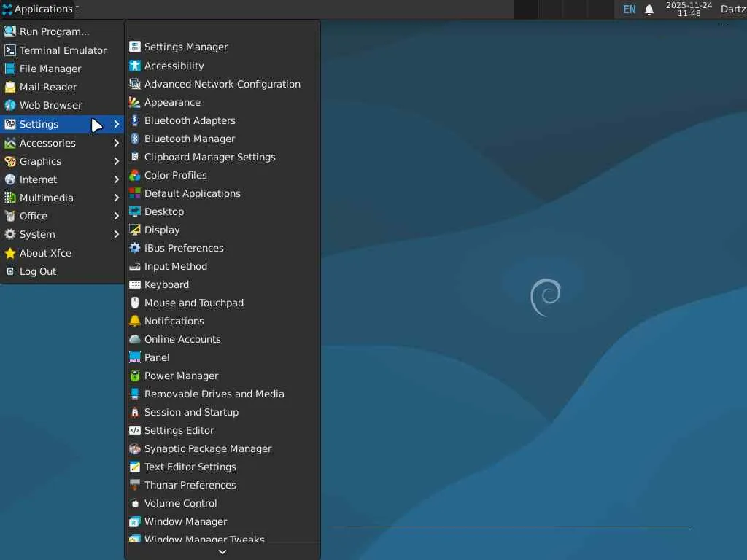Open the Display settings icon
747x560 pixels.
point(135,230)
